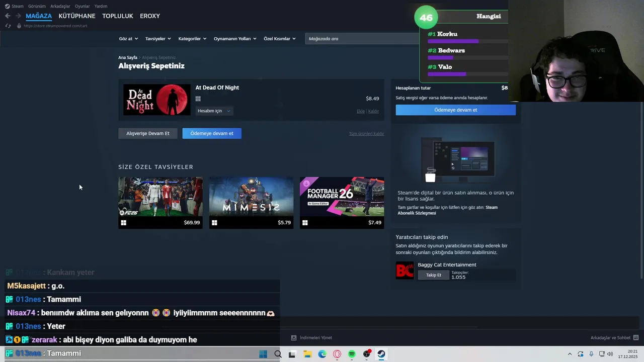
Task: Click the Steam logo icon in the menu bar
Action: tap(7, 6)
